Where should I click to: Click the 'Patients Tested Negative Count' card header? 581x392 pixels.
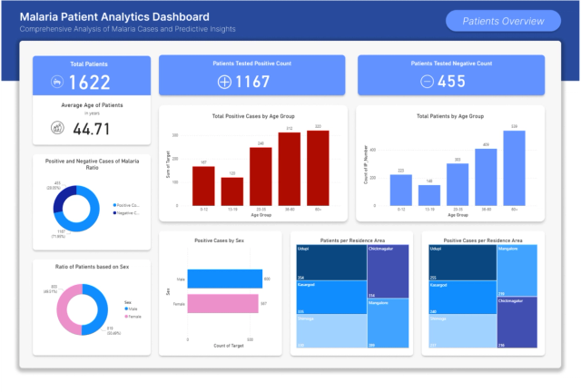tap(451, 64)
